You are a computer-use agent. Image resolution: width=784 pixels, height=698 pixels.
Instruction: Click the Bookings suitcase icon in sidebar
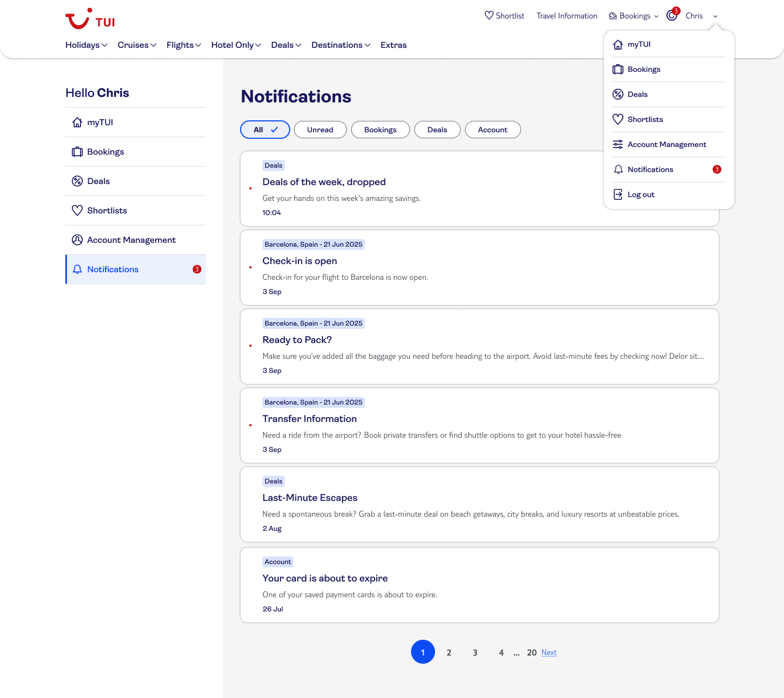(77, 152)
